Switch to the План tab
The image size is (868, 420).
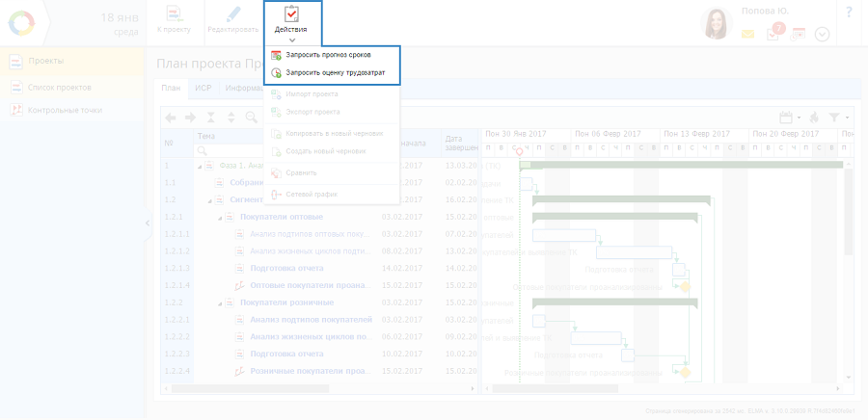[171, 88]
